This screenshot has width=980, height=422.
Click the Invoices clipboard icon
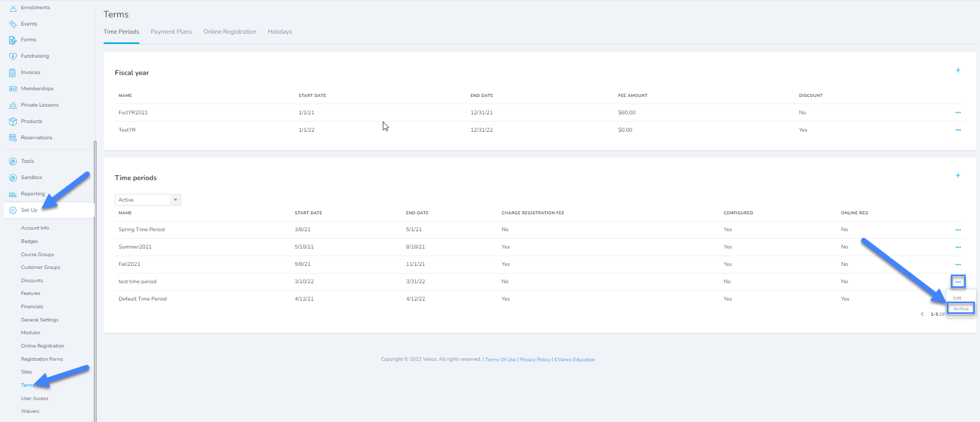click(x=13, y=72)
